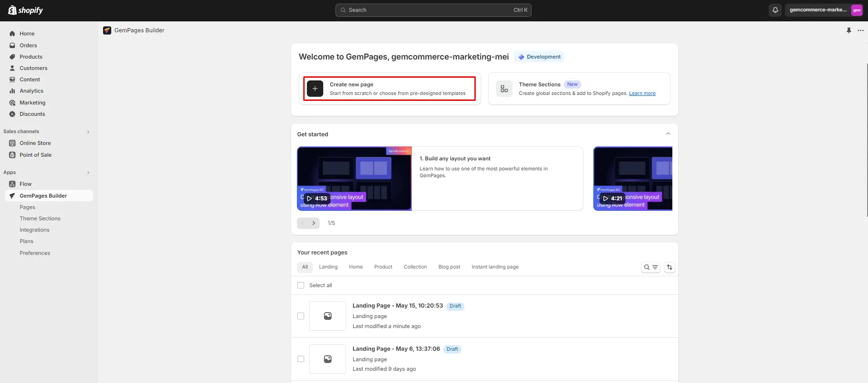Click the Theme Sections card title
The width and height of the screenshot is (868, 383).
point(539,85)
